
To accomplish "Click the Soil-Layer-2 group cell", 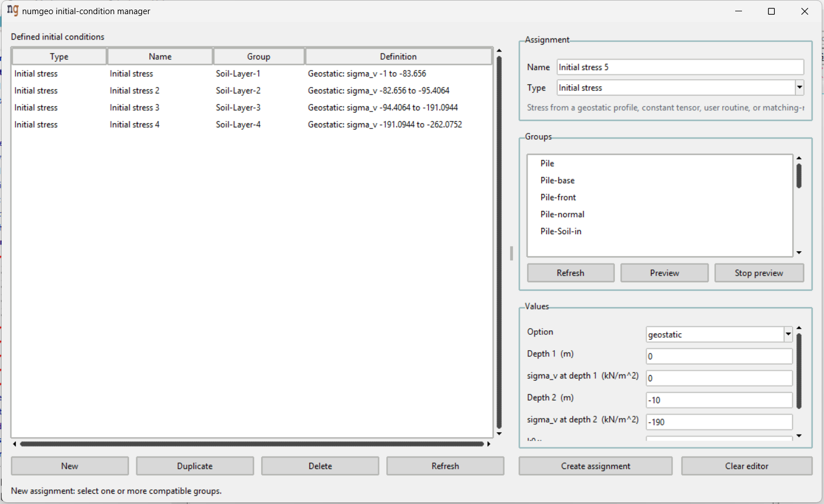I will point(238,91).
